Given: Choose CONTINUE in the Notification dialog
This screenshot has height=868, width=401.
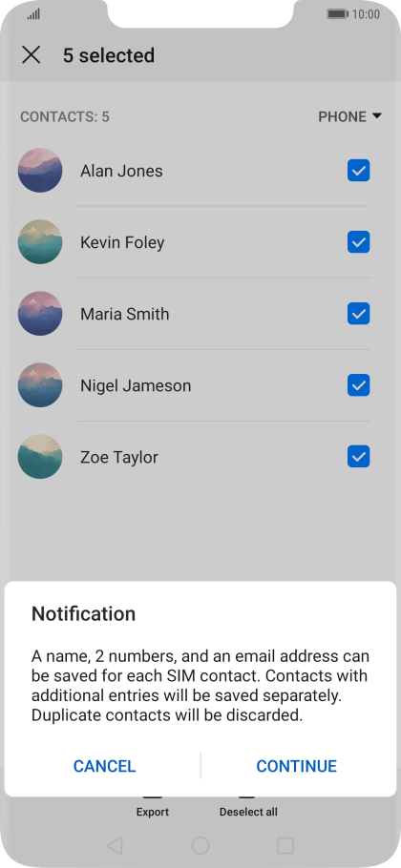Looking at the screenshot, I should (296, 766).
